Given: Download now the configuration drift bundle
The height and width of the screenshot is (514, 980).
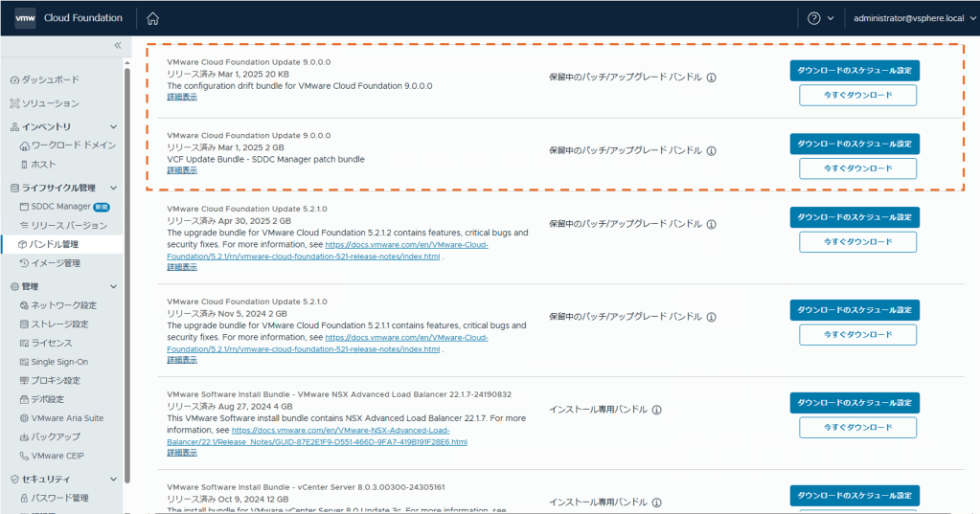Looking at the screenshot, I should click(857, 96).
